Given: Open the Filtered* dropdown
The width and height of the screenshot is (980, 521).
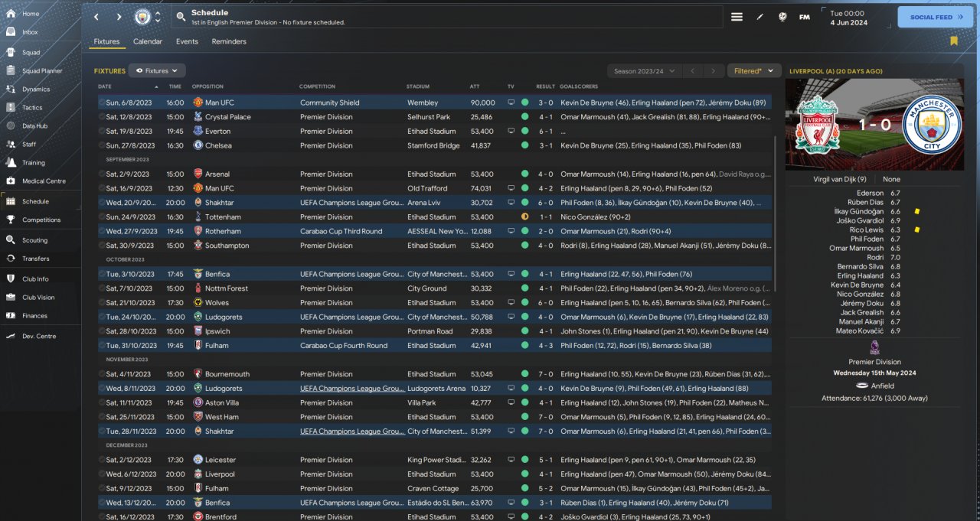Looking at the screenshot, I should [754, 71].
